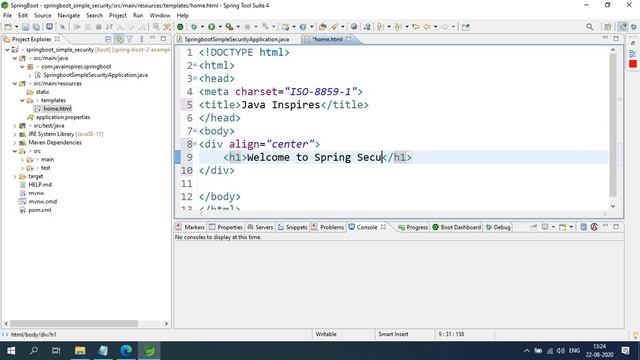Screen dimensions: 640x360
Task: Select HELP.md in Project Explorer
Action: tap(40, 185)
